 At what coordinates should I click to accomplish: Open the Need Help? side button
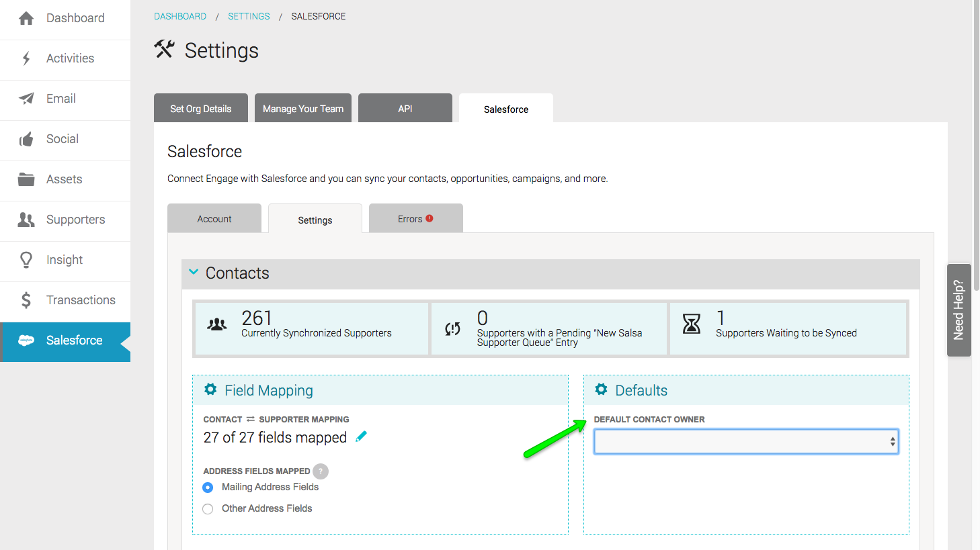[959, 310]
